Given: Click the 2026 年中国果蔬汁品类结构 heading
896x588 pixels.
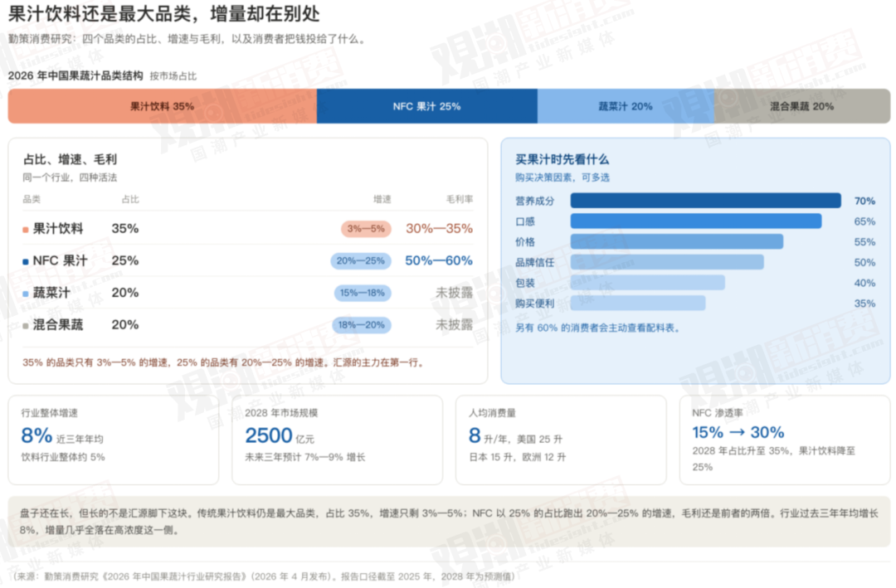Looking at the screenshot, I should coord(75,75).
